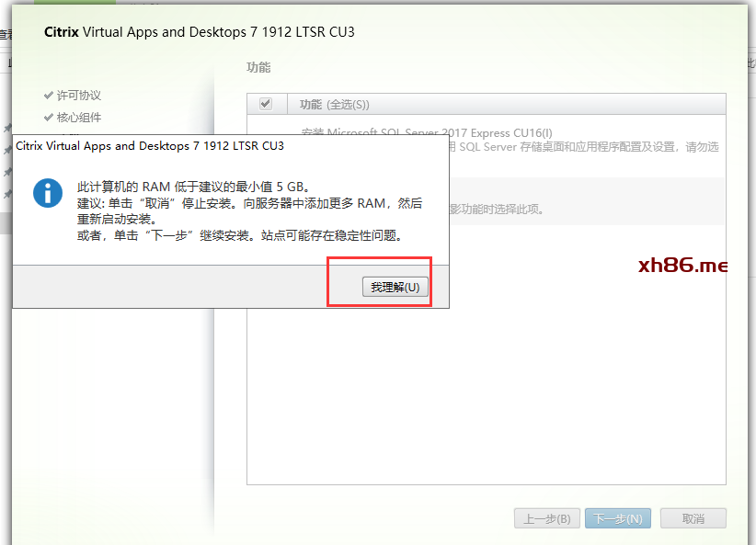Click the warning line 此计算机的 RAM 低于建议的最小值 5 GB
This screenshot has width=756, height=545.
click(193, 187)
